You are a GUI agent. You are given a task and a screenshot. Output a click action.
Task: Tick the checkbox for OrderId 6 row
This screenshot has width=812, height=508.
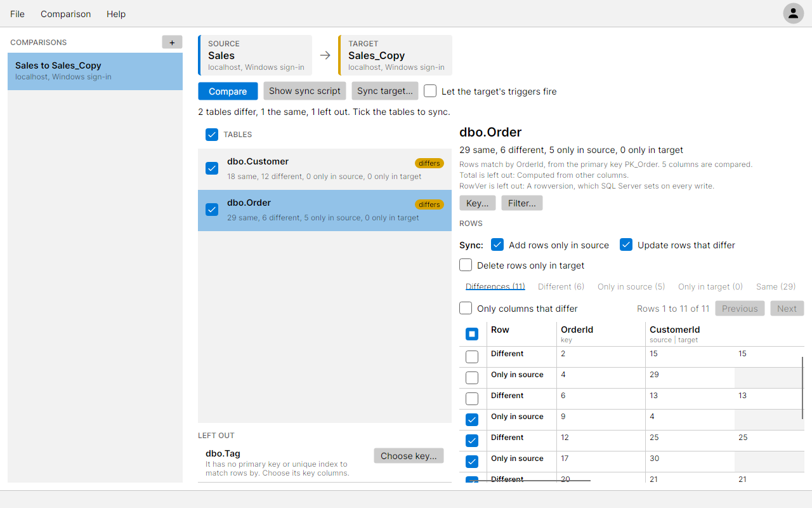pos(472,399)
